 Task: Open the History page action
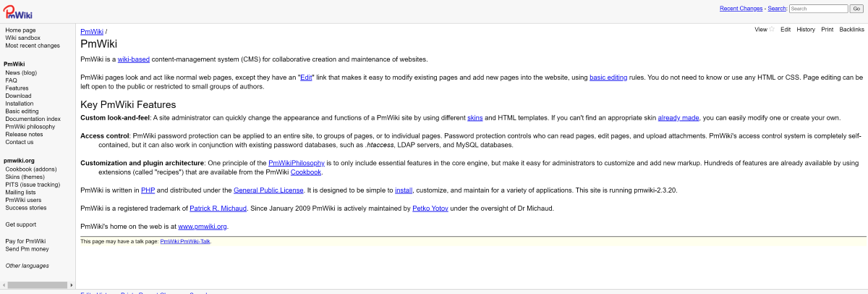tap(806, 30)
